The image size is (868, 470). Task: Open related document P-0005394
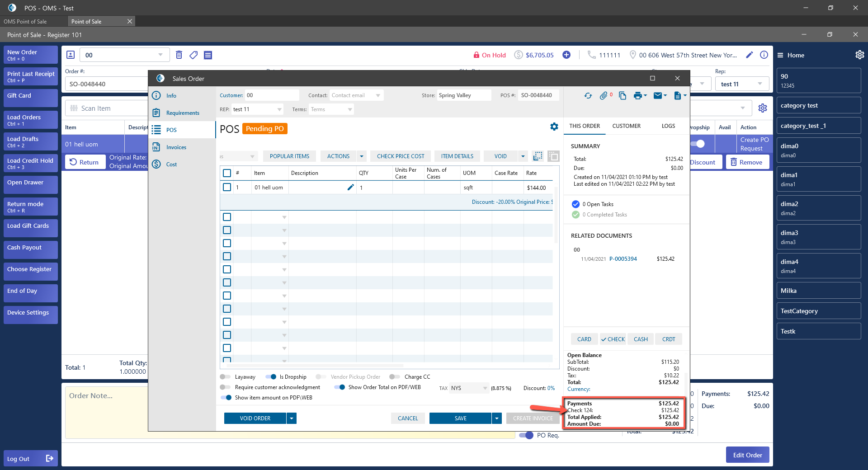coord(623,259)
